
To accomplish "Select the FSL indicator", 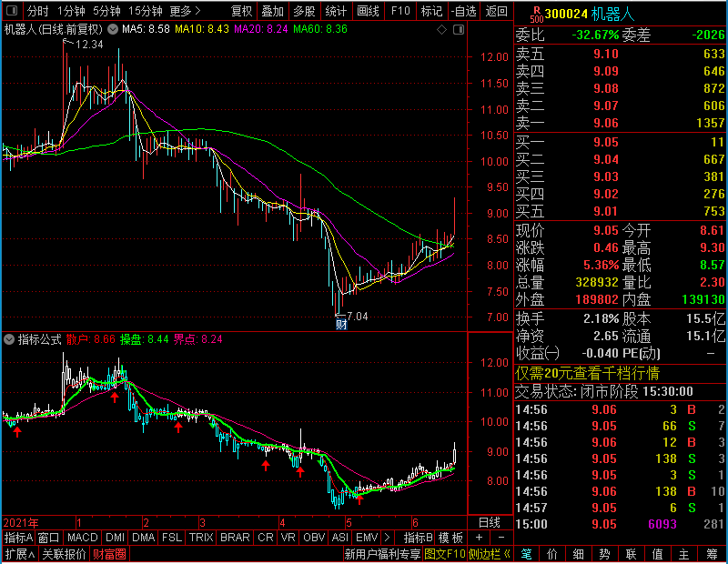I will coord(172,538).
